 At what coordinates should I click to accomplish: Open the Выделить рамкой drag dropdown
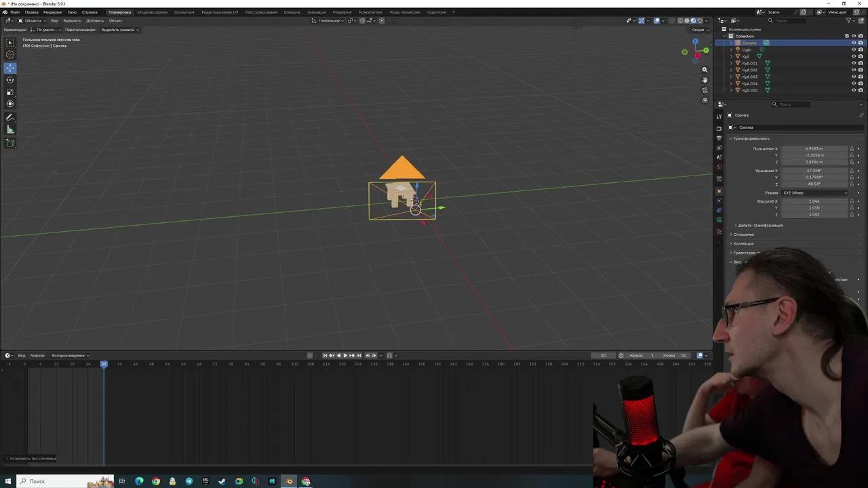click(119, 30)
